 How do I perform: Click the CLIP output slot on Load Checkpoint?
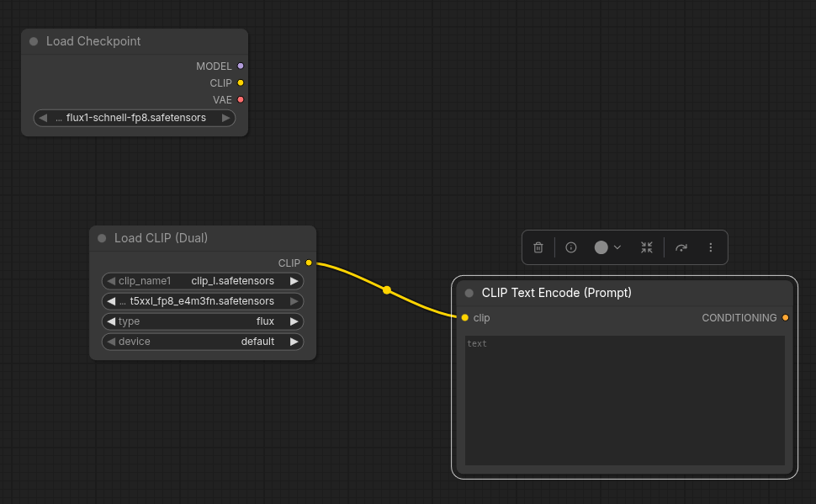(241, 82)
